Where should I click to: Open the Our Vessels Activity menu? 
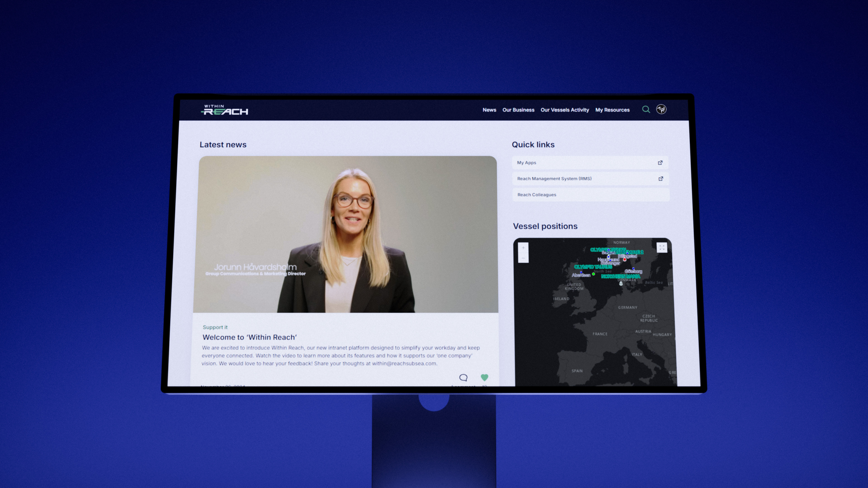(x=565, y=110)
